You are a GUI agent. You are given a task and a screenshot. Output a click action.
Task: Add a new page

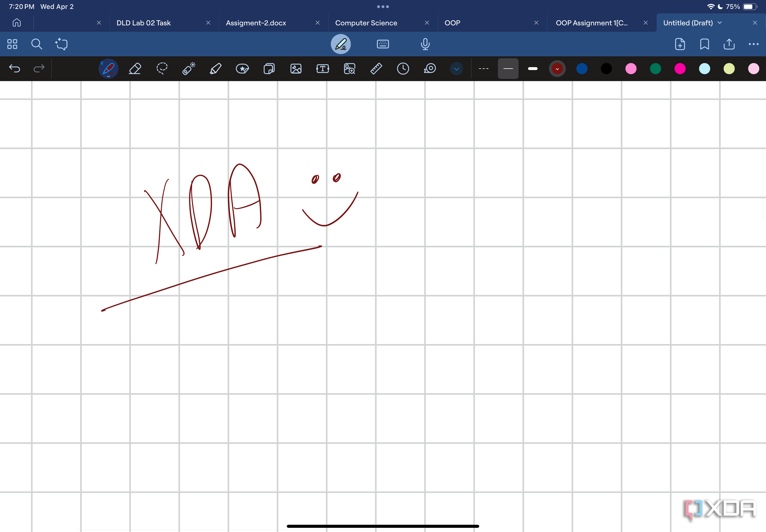pos(680,44)
